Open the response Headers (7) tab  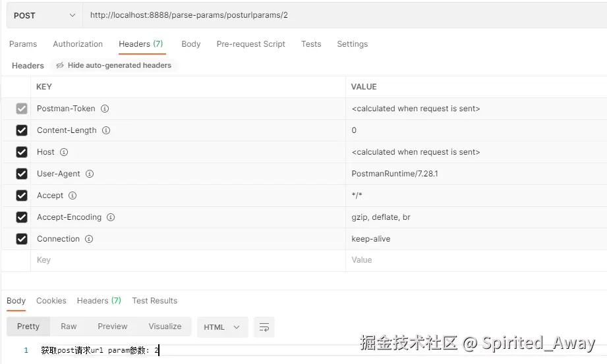click(x=99, y=301)
